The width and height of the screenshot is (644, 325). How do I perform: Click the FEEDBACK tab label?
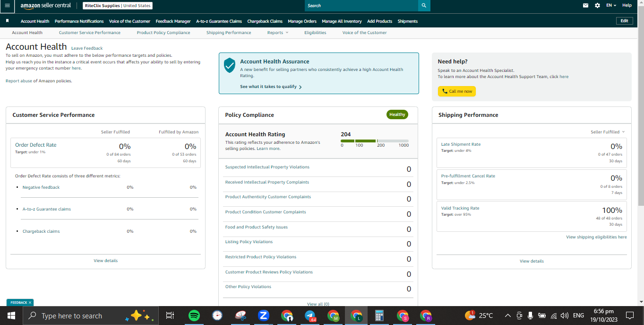pyautogui.click(x=18, y=302)
